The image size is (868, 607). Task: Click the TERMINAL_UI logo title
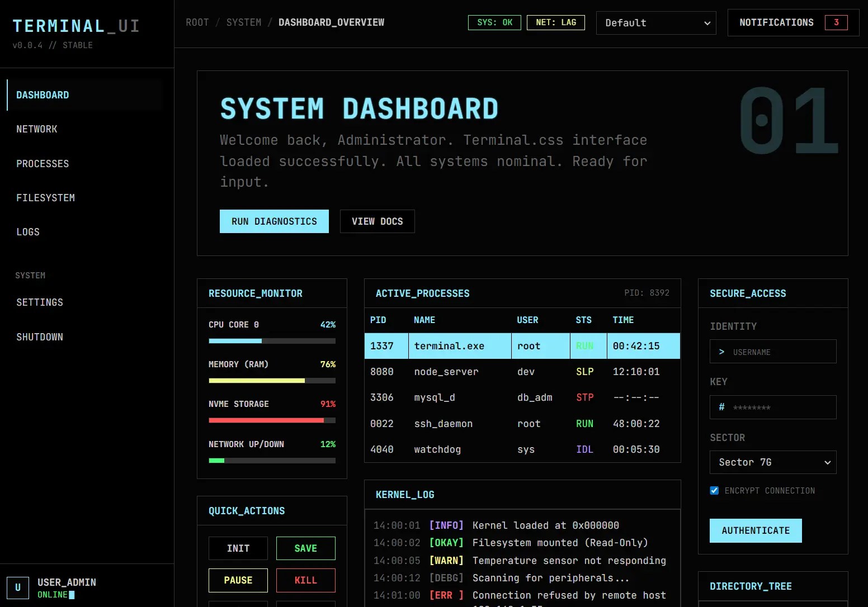coord(76,26)
